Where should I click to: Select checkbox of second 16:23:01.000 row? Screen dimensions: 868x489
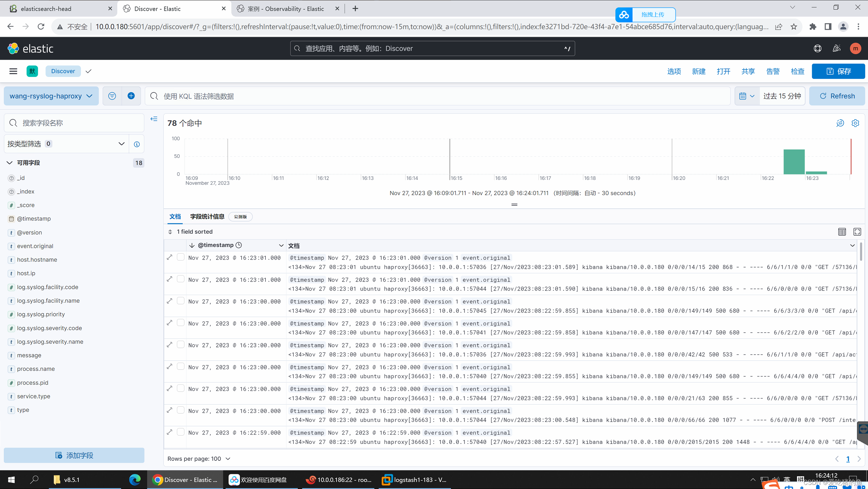pos(181,279)
